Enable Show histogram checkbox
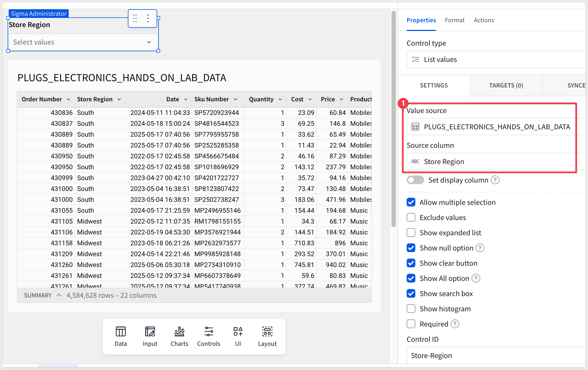 (x=411, y=309)
